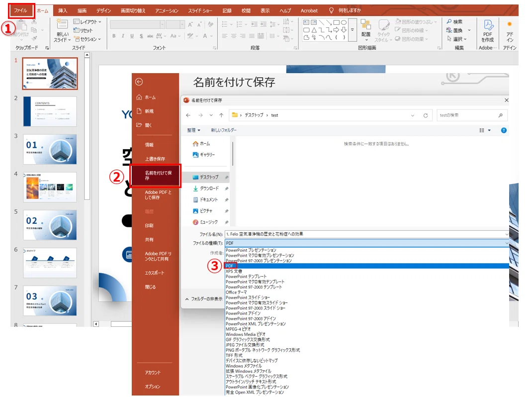
Task: Click the PDFを作成 Adobe icon
Action: pos(488,25)
